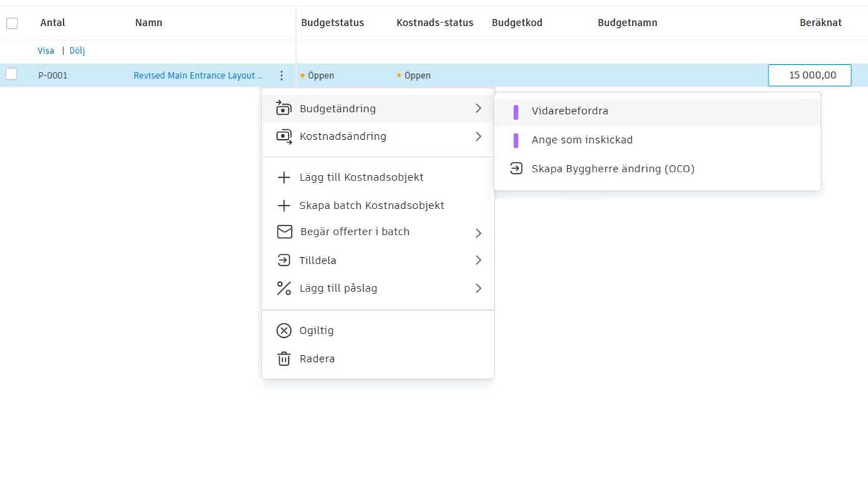
Task: Click the trash icon beside Radera
Action: [x=284, y=358]
